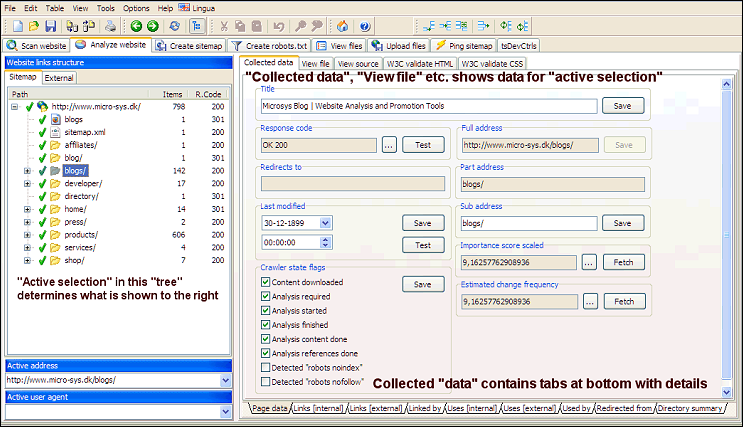The width and height of the screenshot is (743, 427).
Task: Click Save beside Sub address
Action: 623,223
